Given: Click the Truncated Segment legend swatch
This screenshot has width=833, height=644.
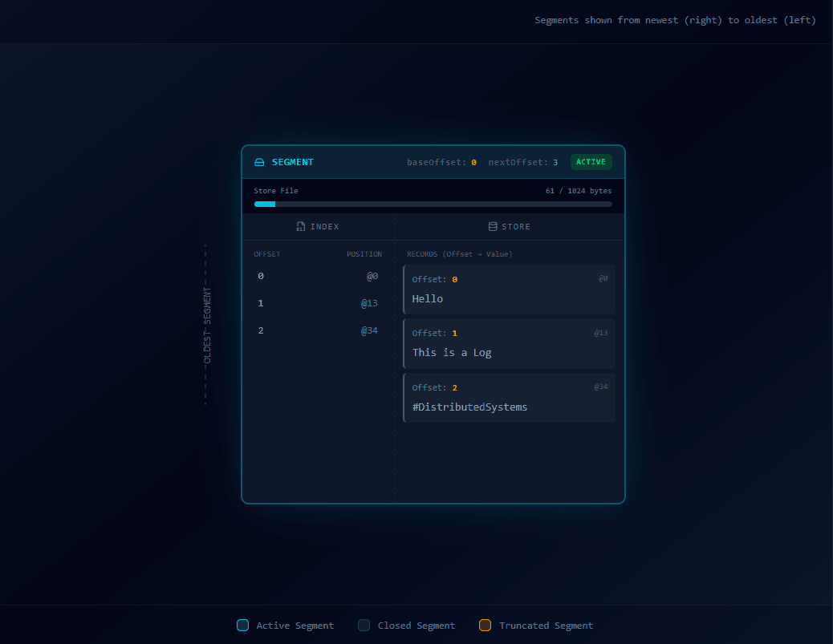Looking at the screenshot, I should coord(485,626).
